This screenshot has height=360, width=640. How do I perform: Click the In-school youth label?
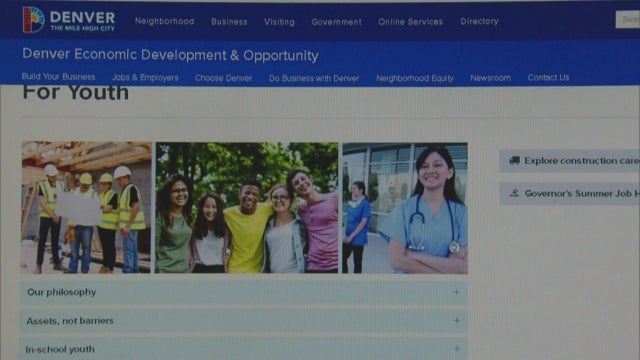[x=60, y=349]
